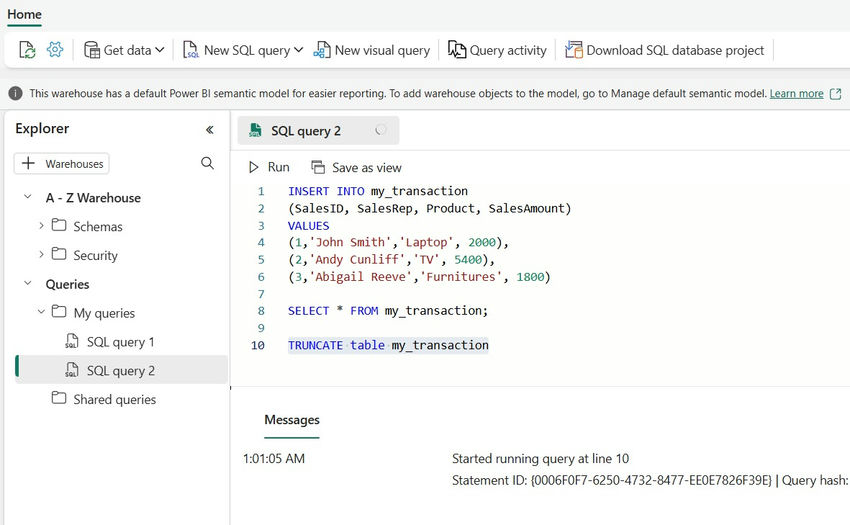
Task: Open New visual query
Action: click(371, 50)
